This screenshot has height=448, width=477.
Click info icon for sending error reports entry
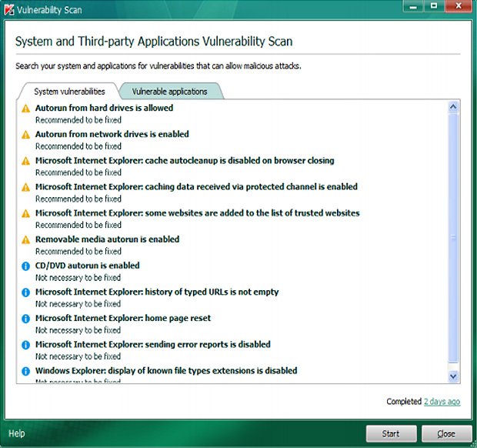point(25,345)
